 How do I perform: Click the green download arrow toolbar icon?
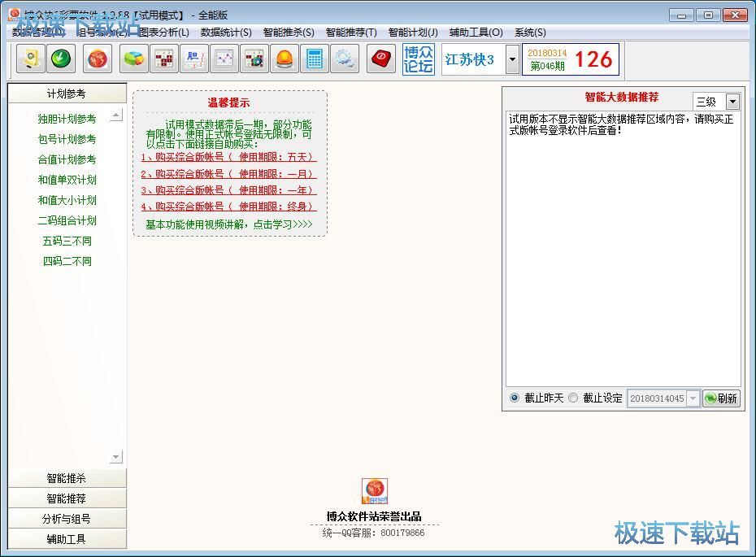coord(60,59)
